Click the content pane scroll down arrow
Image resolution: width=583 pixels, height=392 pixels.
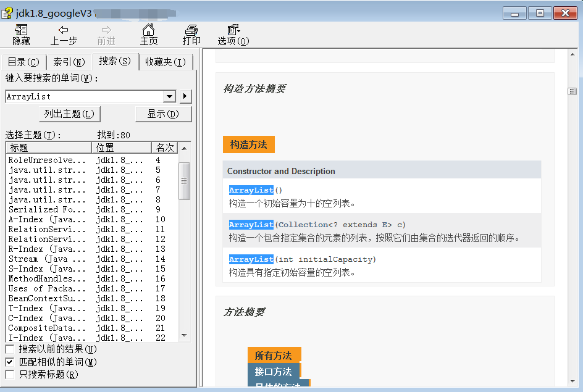tap(573, 382)
